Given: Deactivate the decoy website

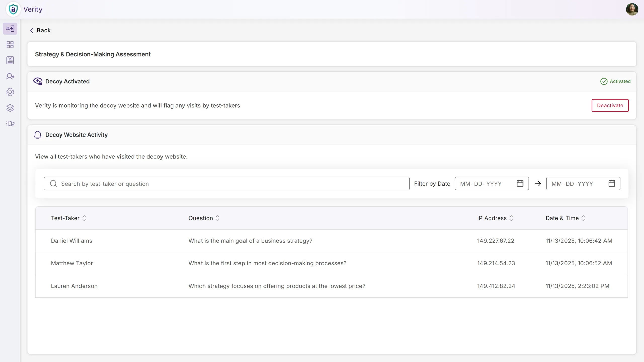Looking at the screenshot, I should point(610,105).
